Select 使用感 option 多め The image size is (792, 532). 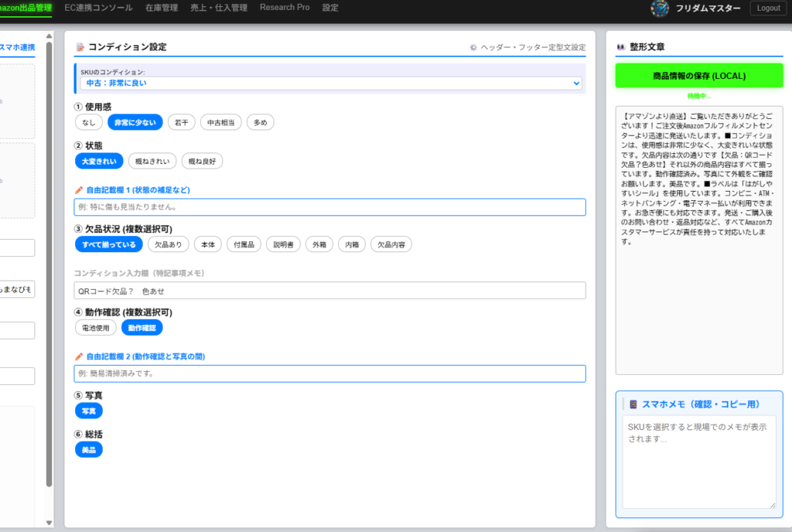click(x=260, y=122)
